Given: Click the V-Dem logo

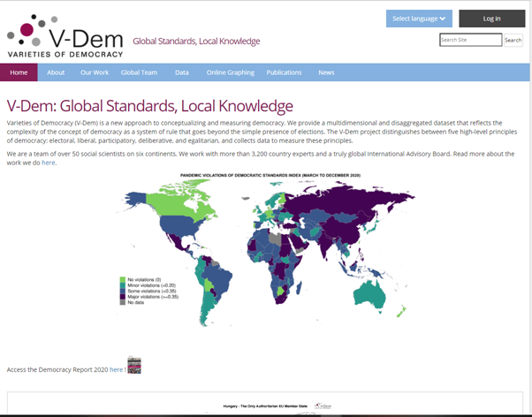Looking at the screenshot, I should (x=65, y=36).
